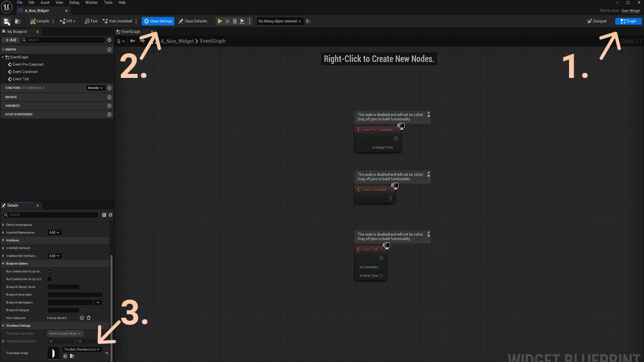Open Implemented Interfaces Add dropdown

pyautogui.click(x=54, y=255)
